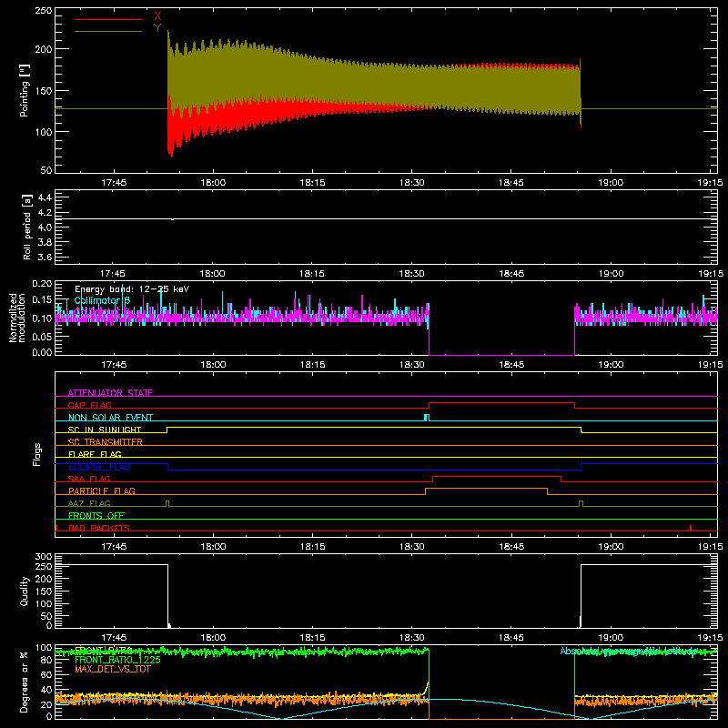Click the PARTICLE_FLAG label
The image size is (728, 728).
(102, 490)
